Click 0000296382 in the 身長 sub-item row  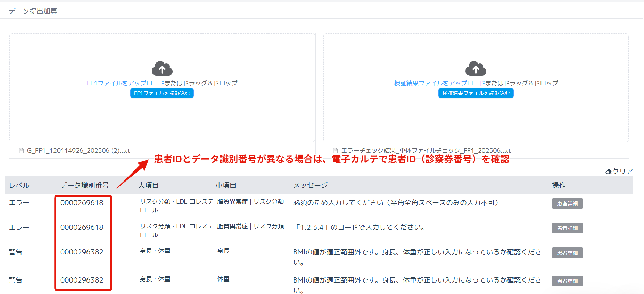pos(82,252)
